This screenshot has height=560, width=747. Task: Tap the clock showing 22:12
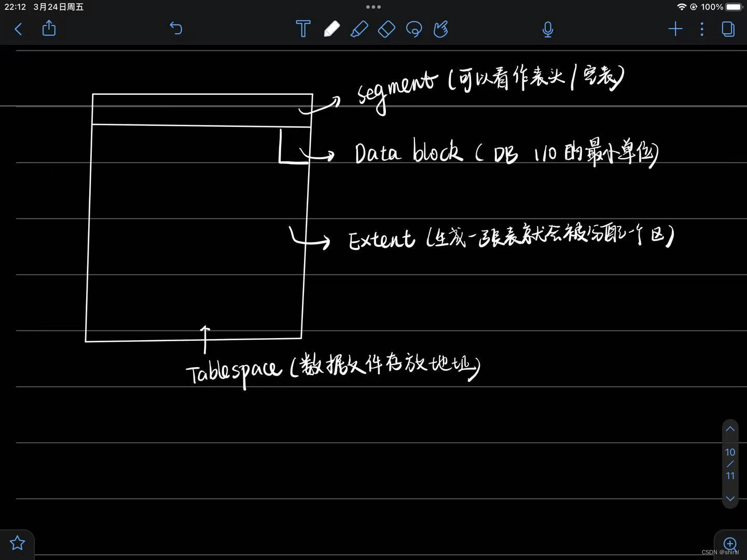(x=15, y=7)
